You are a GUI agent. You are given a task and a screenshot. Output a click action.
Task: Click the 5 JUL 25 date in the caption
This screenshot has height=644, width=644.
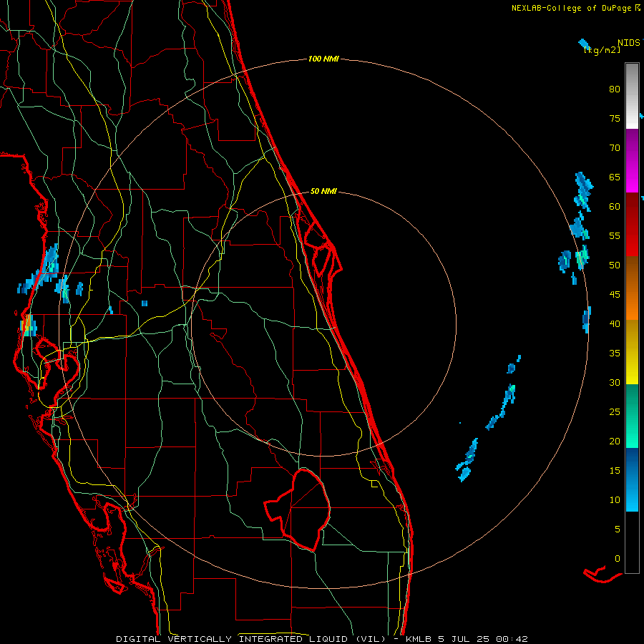coord(464,639)
